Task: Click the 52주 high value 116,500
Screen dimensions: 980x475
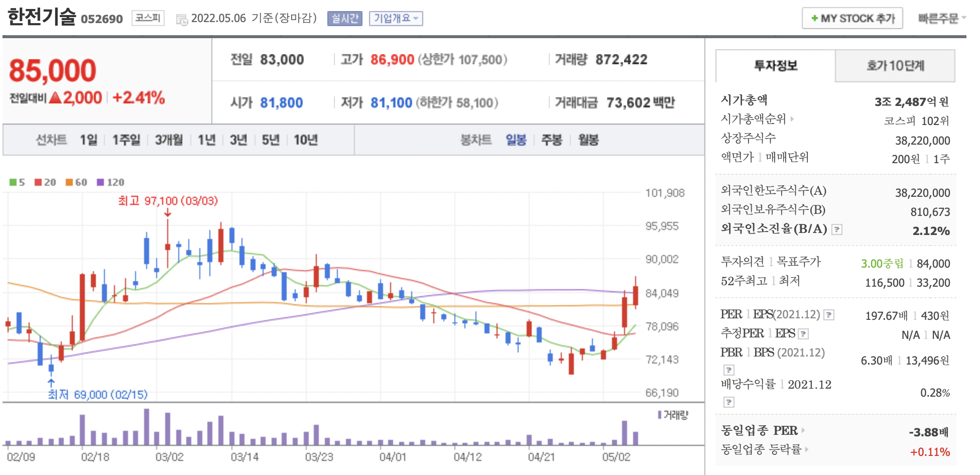Action: pos(885,283)
